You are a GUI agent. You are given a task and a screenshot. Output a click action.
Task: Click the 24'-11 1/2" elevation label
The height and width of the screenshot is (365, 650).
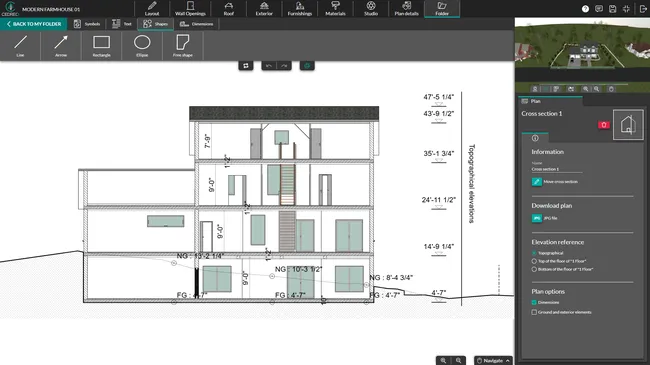coord(439,200)
